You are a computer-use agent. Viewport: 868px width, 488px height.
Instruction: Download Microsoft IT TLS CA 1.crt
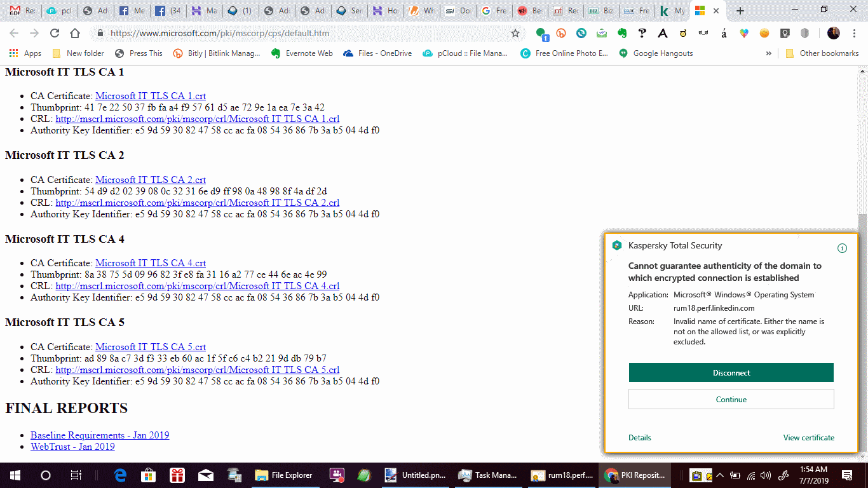click(151, 96)
